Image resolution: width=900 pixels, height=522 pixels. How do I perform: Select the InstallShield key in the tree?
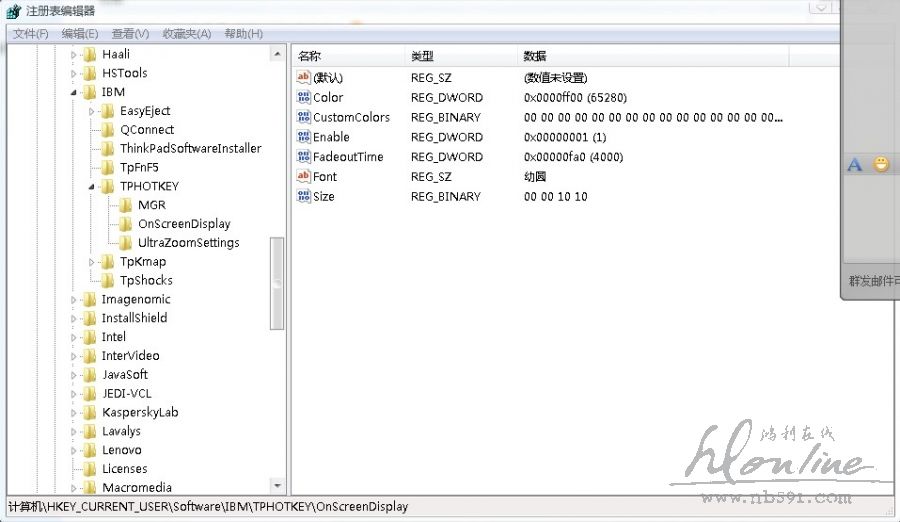pos(134,318)
